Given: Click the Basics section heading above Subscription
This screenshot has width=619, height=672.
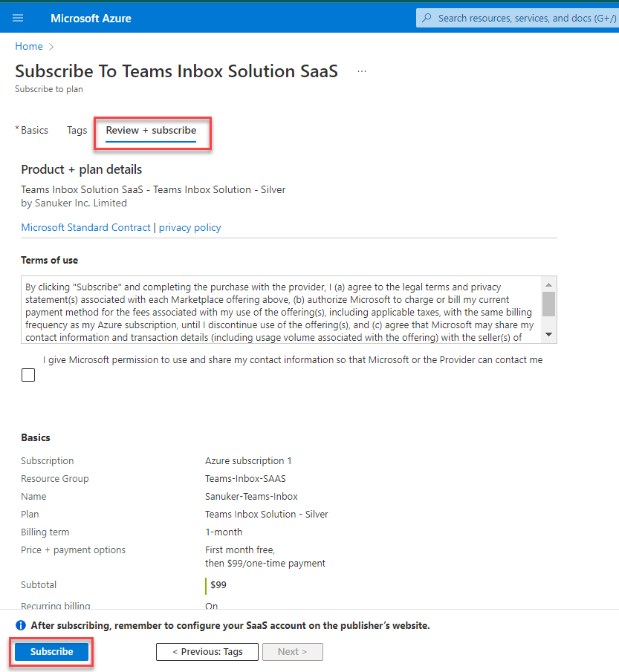Looking at the screenshot, I should [36, 437].
